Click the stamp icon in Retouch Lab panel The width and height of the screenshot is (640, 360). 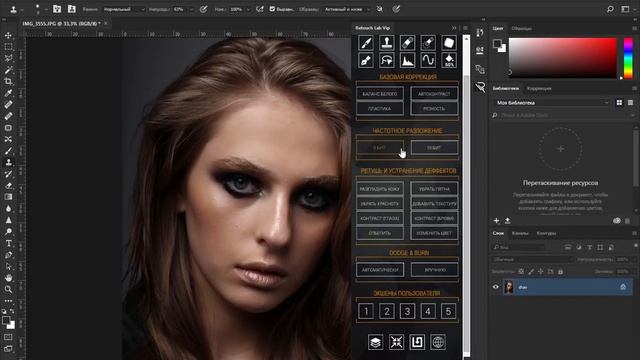point(387,42)
